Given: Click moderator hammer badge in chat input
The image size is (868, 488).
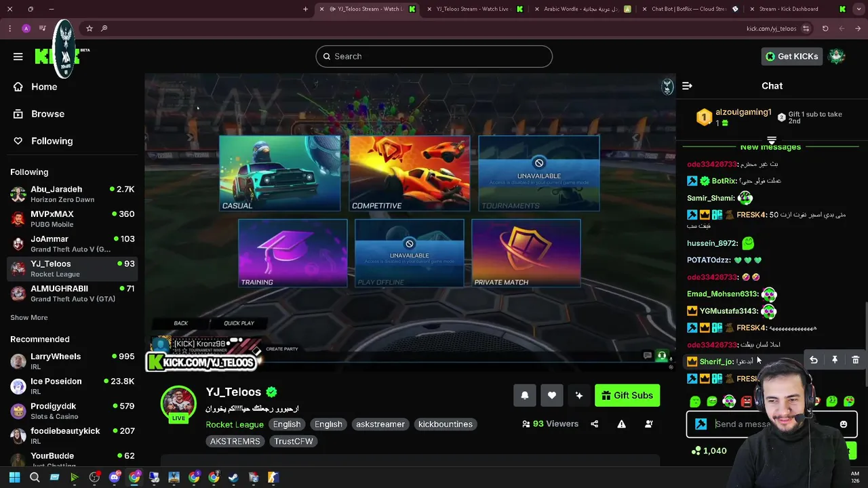Looking at the screenshot, I should (701, 424).
